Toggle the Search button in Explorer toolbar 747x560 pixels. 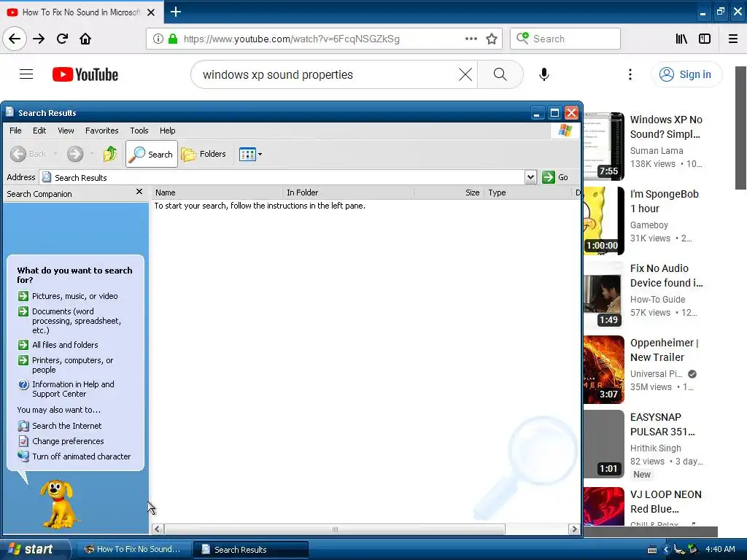pos(152,154)
